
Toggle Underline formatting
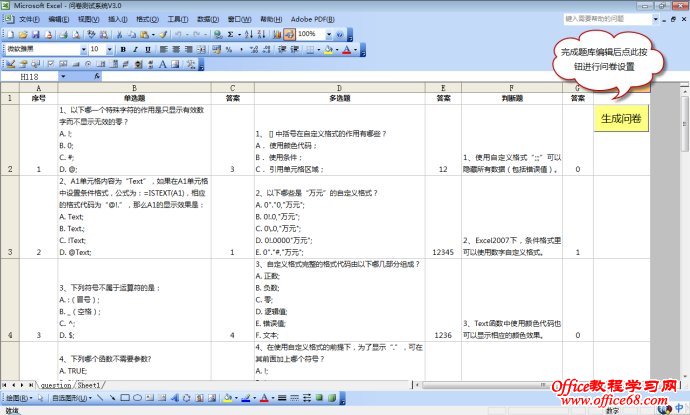click(148, 50)
